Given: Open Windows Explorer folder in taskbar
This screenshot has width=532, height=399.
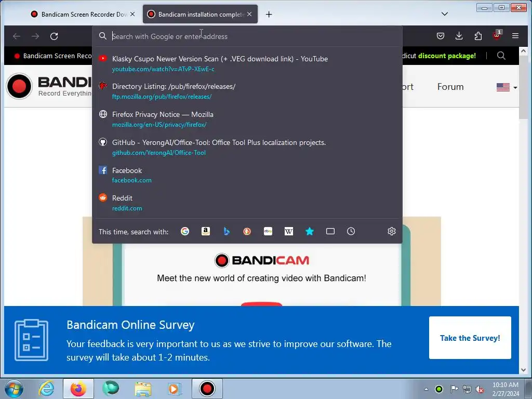Looking at the screenshot, I should [143, 389].
